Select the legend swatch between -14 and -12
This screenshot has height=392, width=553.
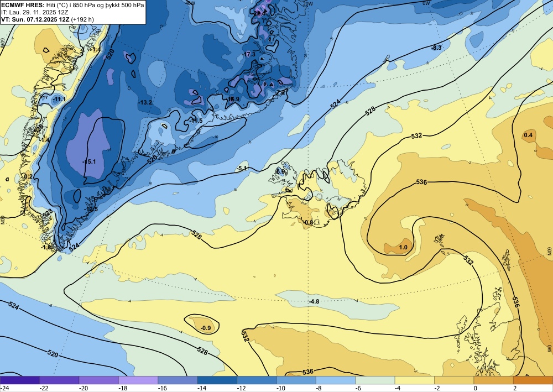(217, 380)
